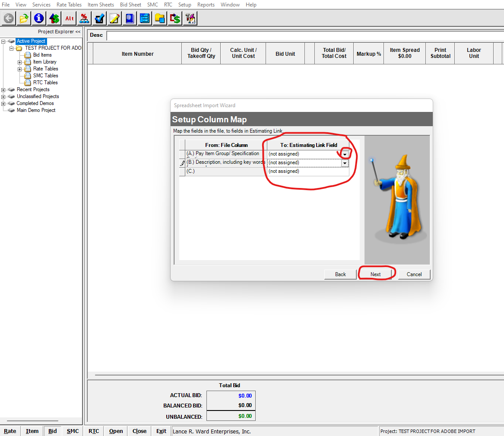Click the C$ currency export icon
Image resolution: width=504 pixels, height=436 pixels.
point(174,18)
